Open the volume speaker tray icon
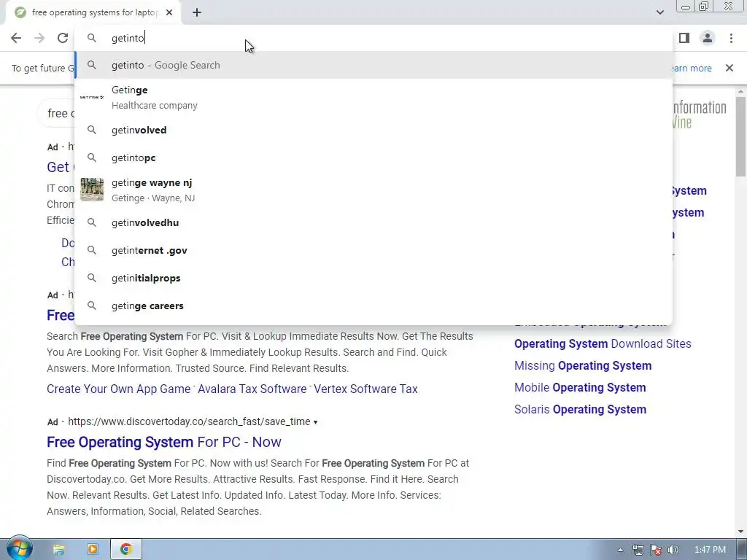The image size is (747, 560). [x=673, y=550]
